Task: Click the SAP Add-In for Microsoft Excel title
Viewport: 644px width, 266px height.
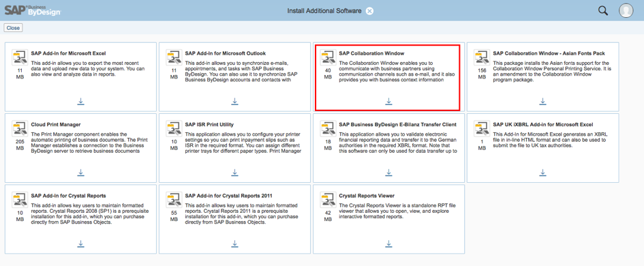Action: tap(69, 53)
